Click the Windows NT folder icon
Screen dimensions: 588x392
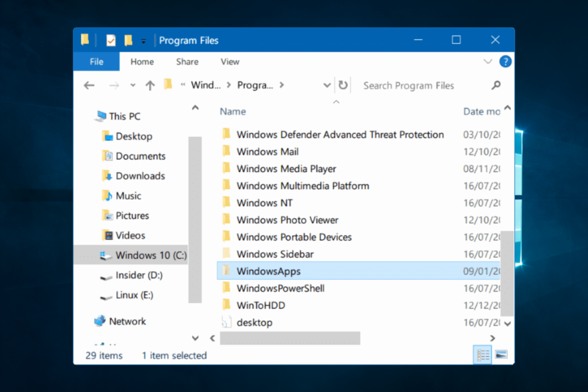point(226,202)
